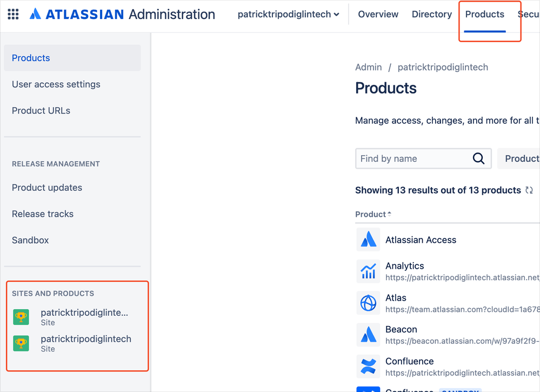Viewport: 540px width, 392px height.
Task: Click the Analytics atlassian.net URL
Action: click(x=463, y=277)
